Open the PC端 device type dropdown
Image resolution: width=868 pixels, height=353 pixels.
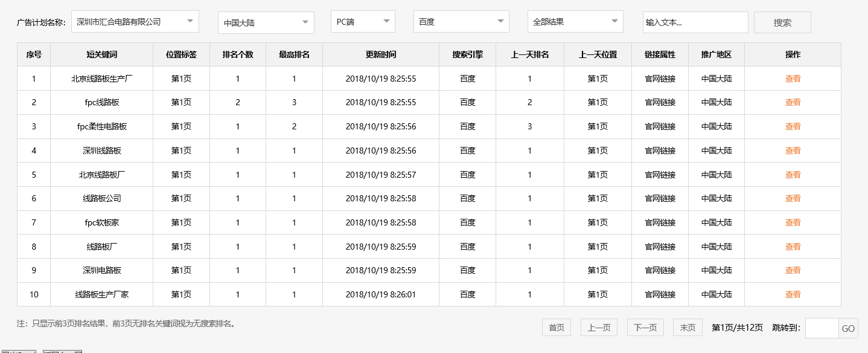pos(362,21)
